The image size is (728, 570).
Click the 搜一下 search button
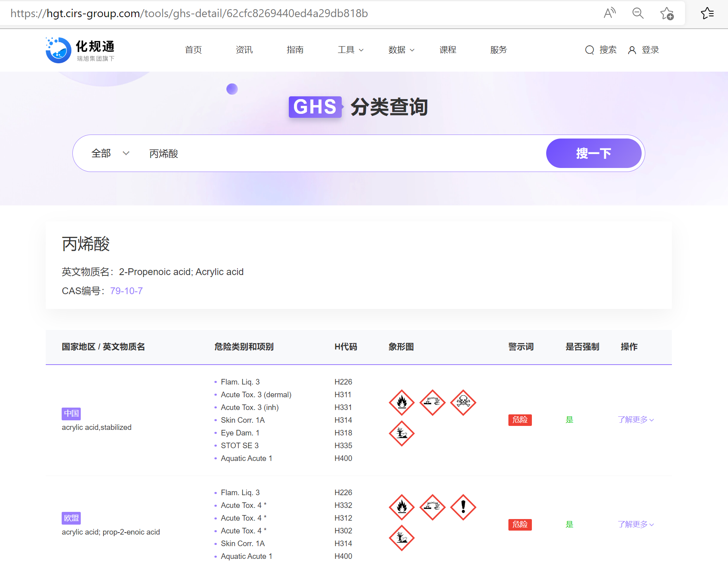pyautogui.click(x=594, y=153)
